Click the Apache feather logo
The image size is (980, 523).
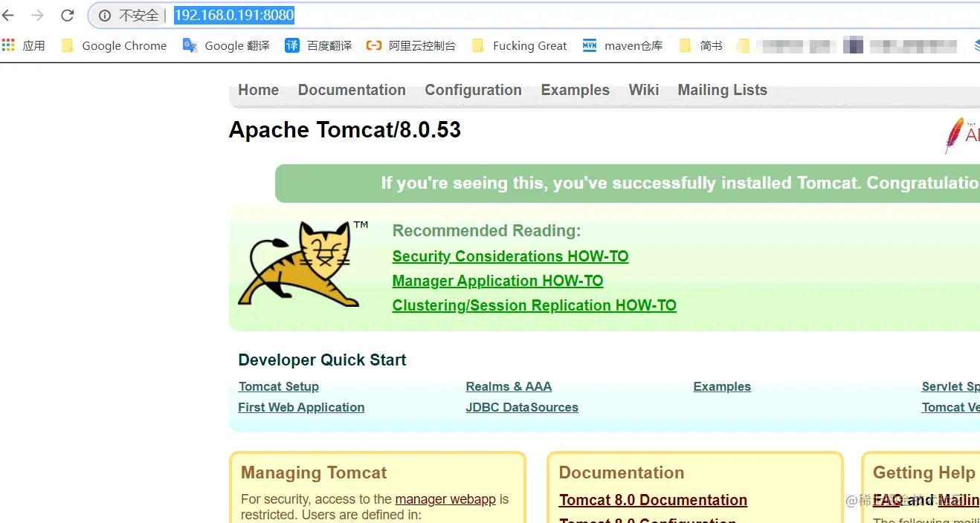point(961,136)
